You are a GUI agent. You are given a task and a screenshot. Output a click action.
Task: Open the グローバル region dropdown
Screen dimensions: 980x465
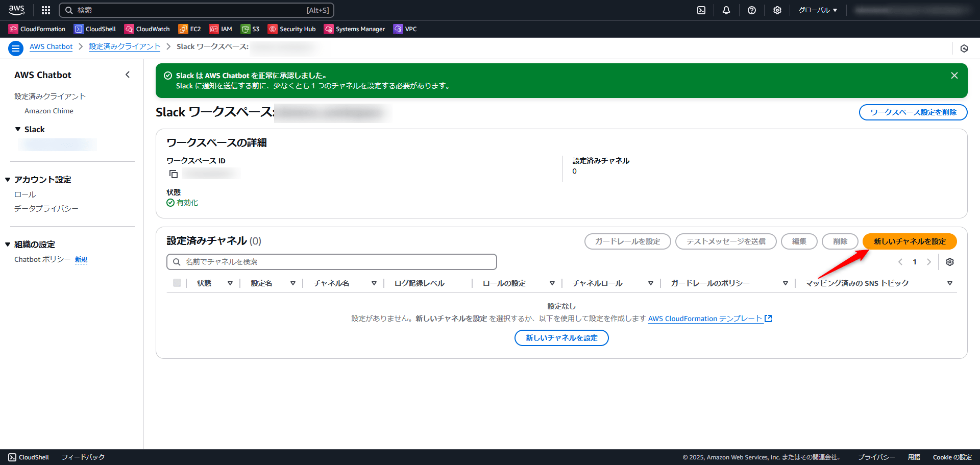click(818, 10)
